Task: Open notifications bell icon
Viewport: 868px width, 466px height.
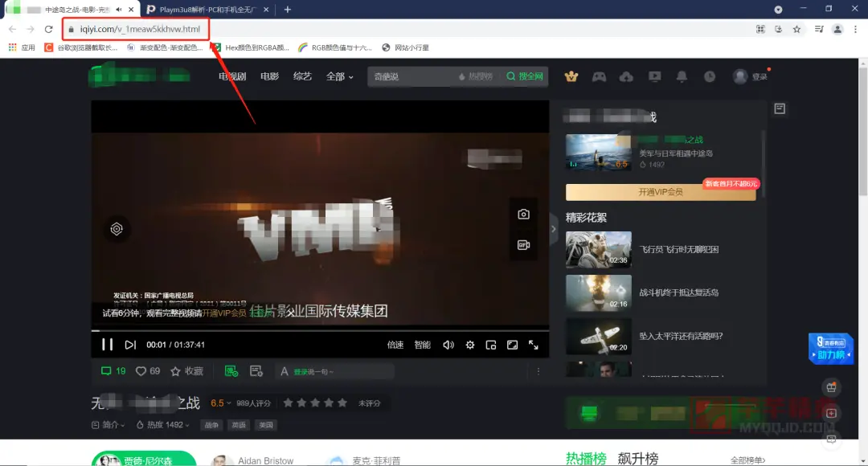Action: [682, 76]
